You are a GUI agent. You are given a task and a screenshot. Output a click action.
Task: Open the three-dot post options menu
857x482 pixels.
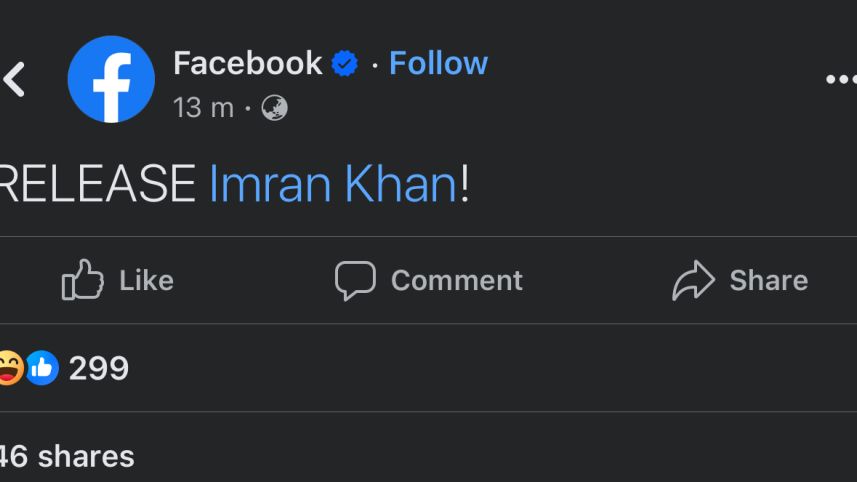point(841,80)
